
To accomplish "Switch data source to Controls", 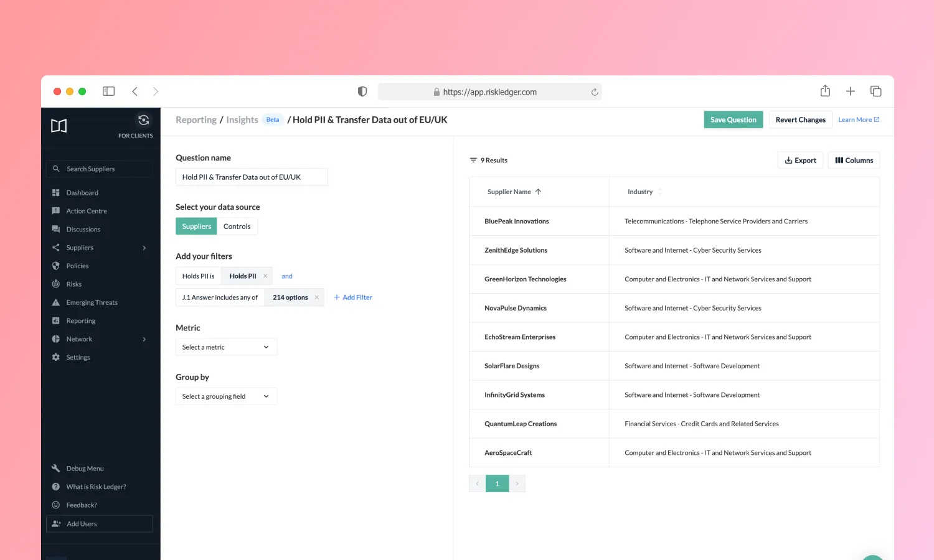I will click(237, 226).
